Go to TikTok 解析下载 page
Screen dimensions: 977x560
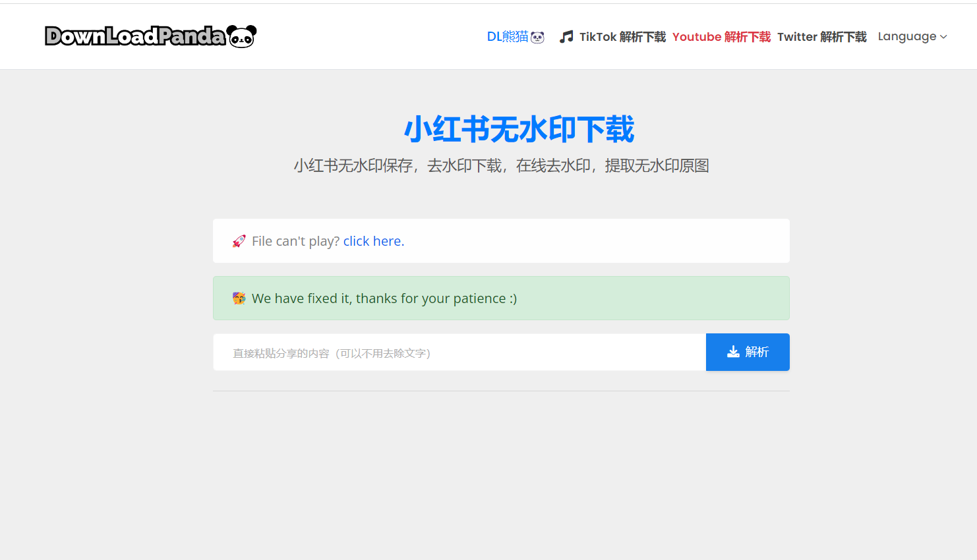pyautogui.click(x=622, y=37)
